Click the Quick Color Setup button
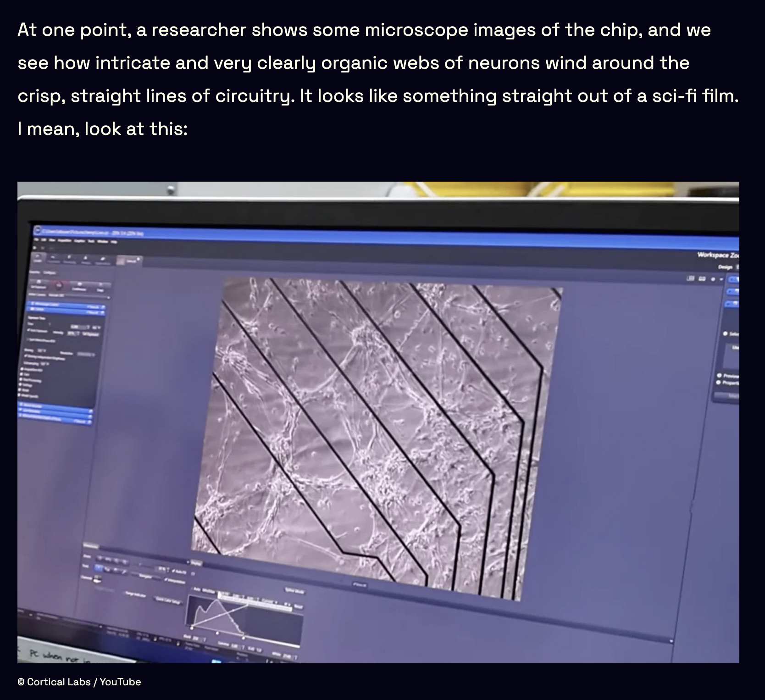Screen dimensions: 765x700 [168, 600]
